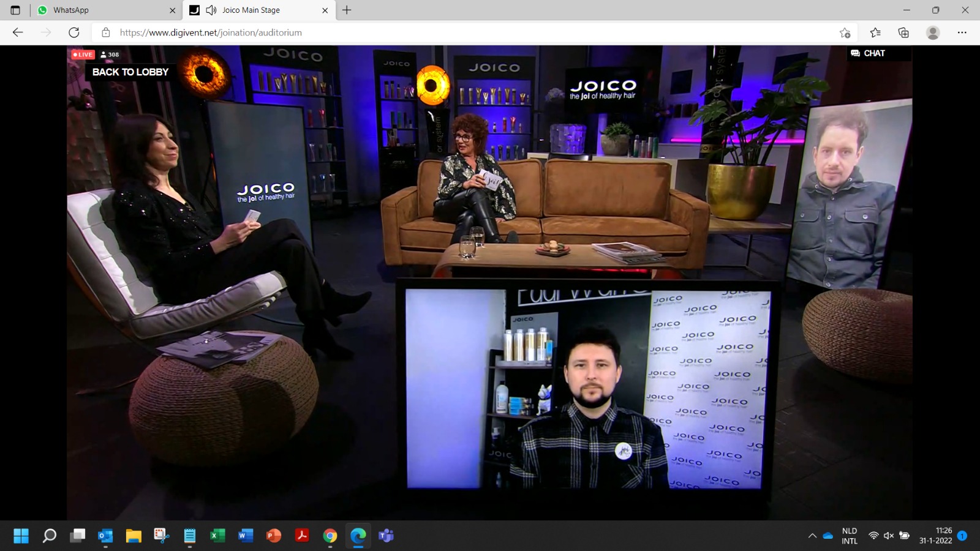
Task: Go back to previous page
Action: point(18,32)
